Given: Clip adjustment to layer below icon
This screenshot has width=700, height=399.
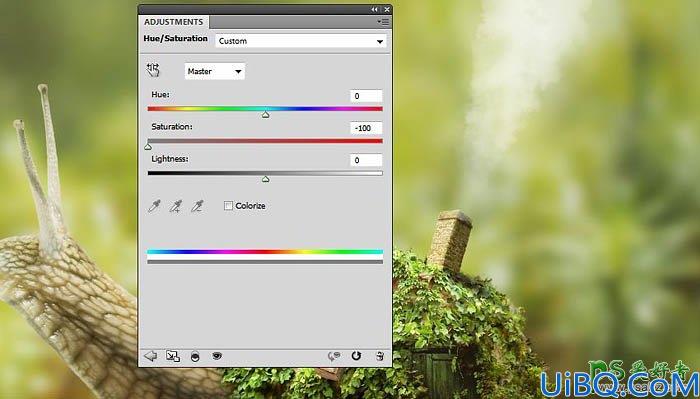Looking at the screenshot, I should tap(195, 357).
